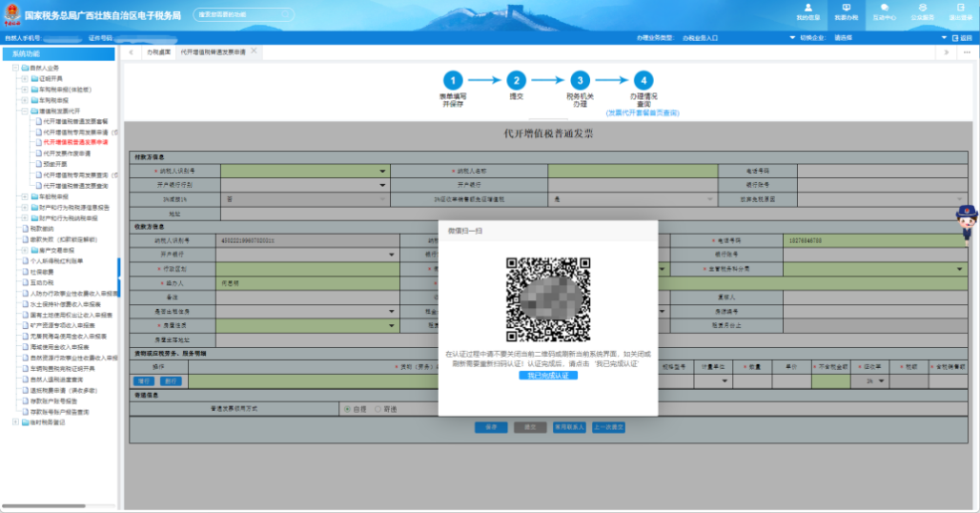980x513 pixels.
Task: Collapse the 增值税发票代开 tree node
Action: (x=25, y=111)
